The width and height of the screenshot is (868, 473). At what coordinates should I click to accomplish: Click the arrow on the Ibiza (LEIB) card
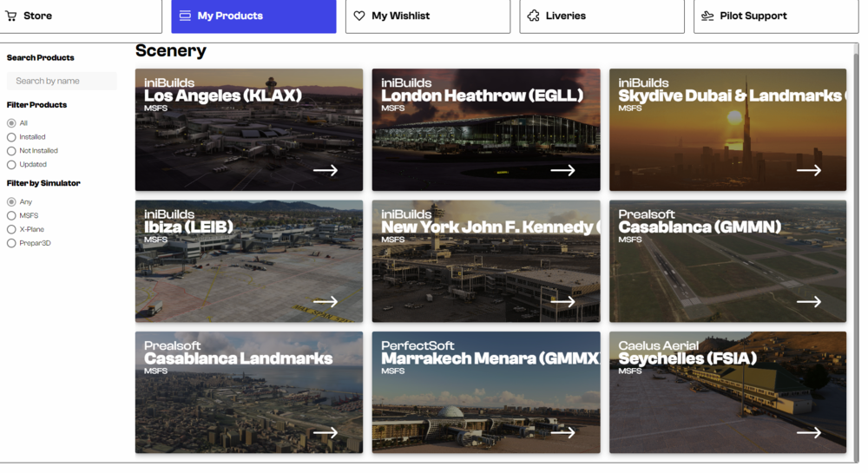click(x=325, y=301)
